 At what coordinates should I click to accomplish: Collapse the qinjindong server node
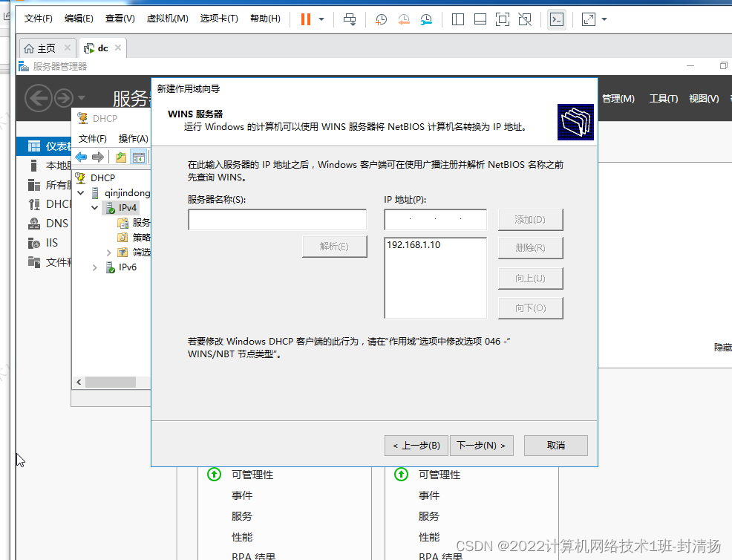coord(81,193)
